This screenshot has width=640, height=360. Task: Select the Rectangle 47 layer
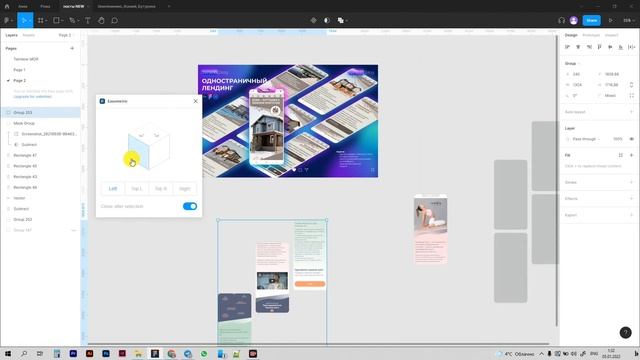tap(40, 155)
